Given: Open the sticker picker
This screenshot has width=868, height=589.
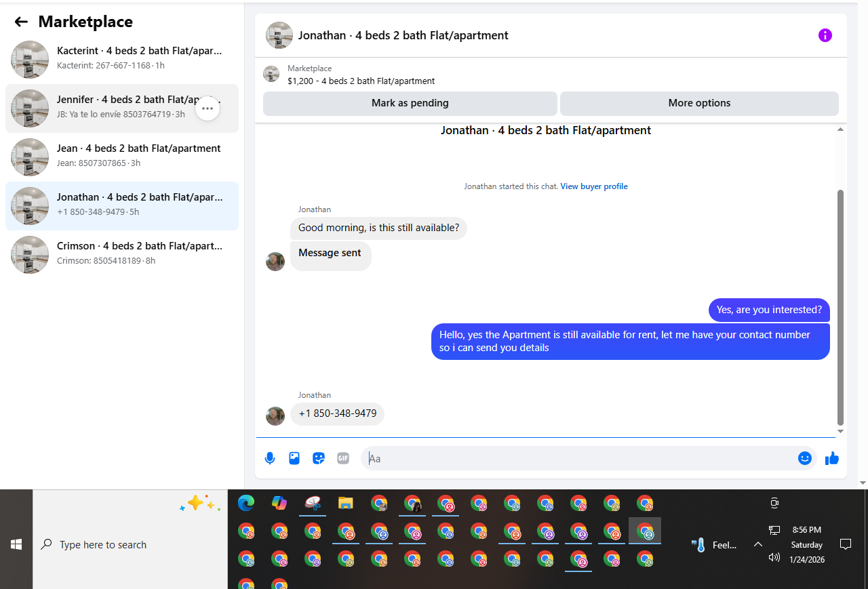Looking at the screenshot, I should point(319,458).
